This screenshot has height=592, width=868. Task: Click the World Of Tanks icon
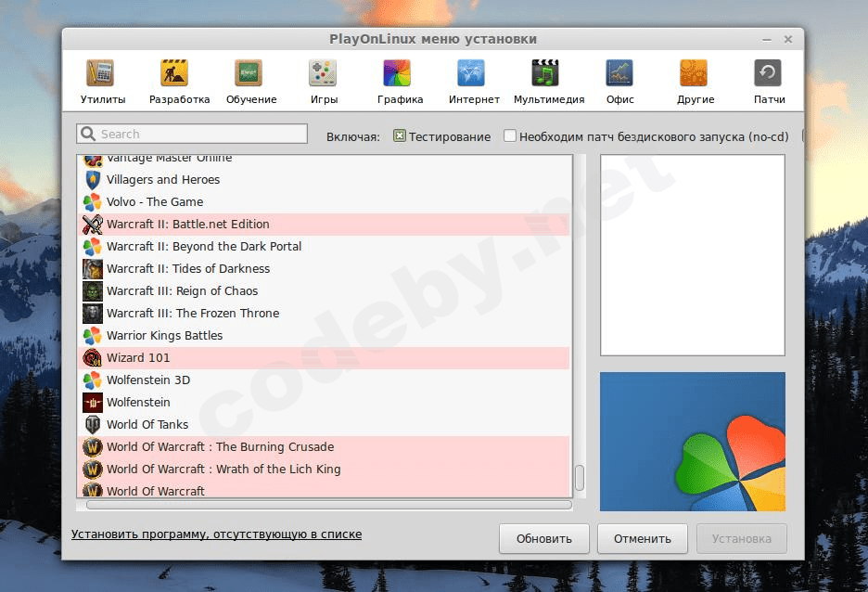pyautogui.click(x=93, y=425)
